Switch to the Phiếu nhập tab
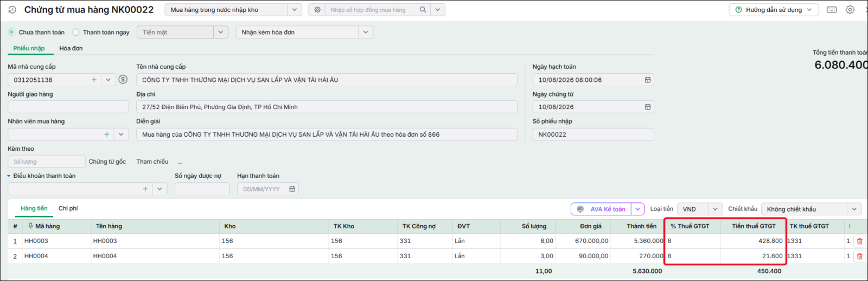868x281 pixels. [x=29, y=48]
